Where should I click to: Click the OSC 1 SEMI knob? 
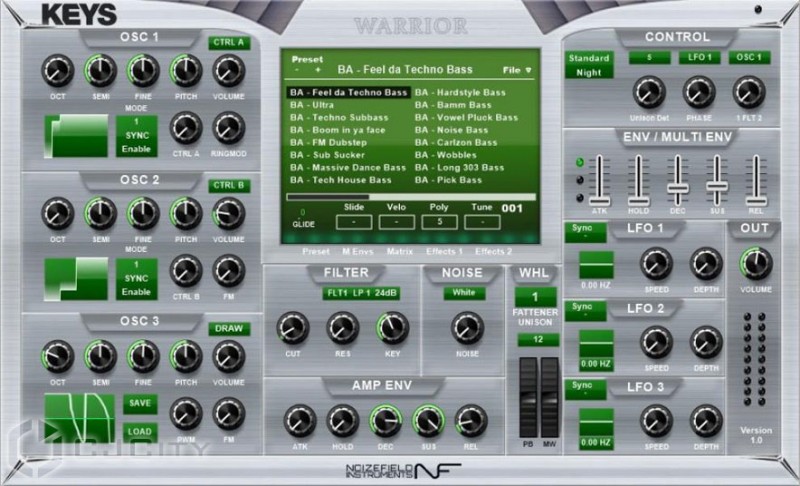click(x=101, y=70)
